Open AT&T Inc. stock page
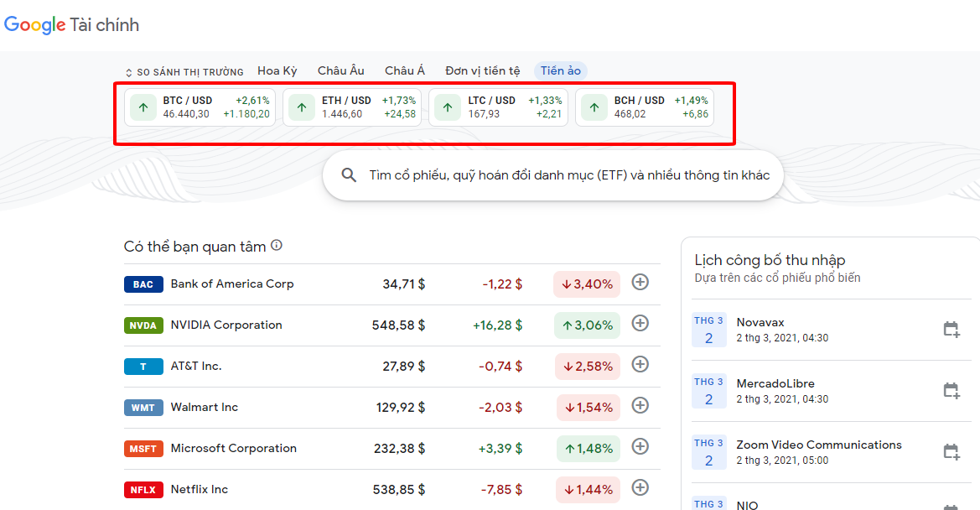 click(x=196, y=367)
